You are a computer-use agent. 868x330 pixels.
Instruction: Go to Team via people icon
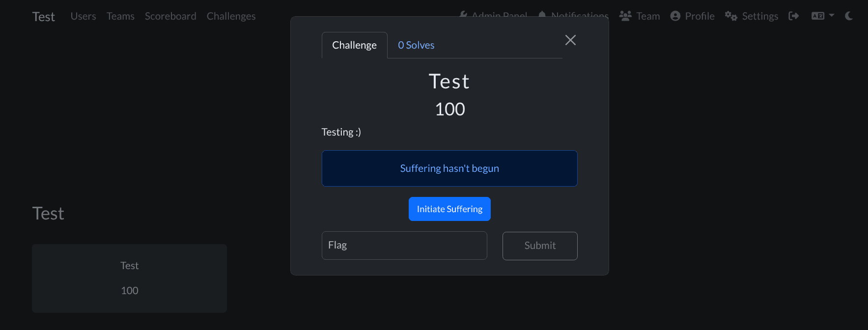coord(625,16)
